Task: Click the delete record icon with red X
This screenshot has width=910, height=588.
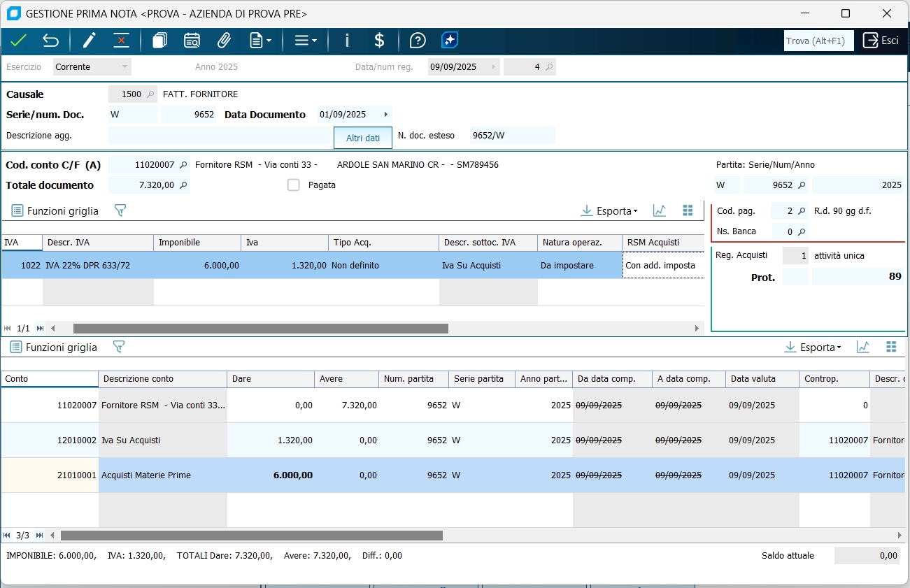Action: point(121,41)
